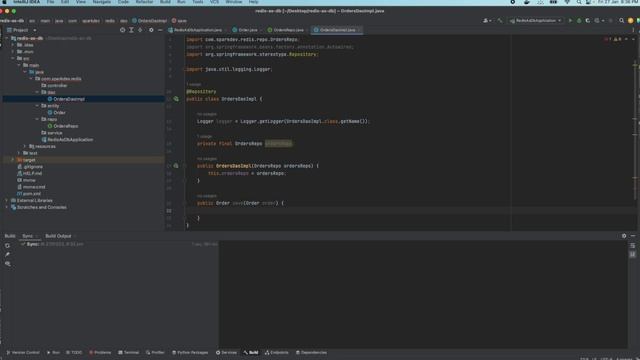Open the Services tool window

pos(226,352)
